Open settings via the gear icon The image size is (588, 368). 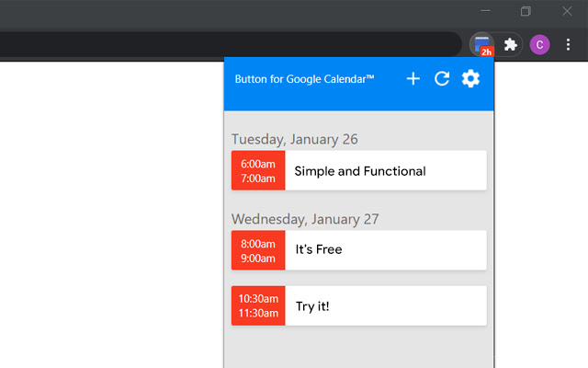point(470,79)
